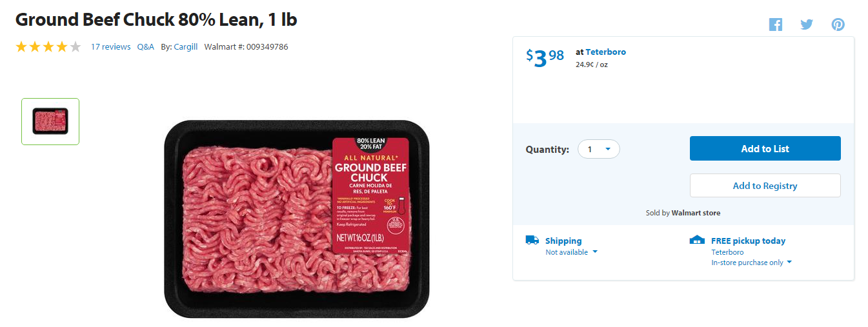Click the shipping truck icon
This screenshot has width=868, height=327.
(x=532, y=240)
